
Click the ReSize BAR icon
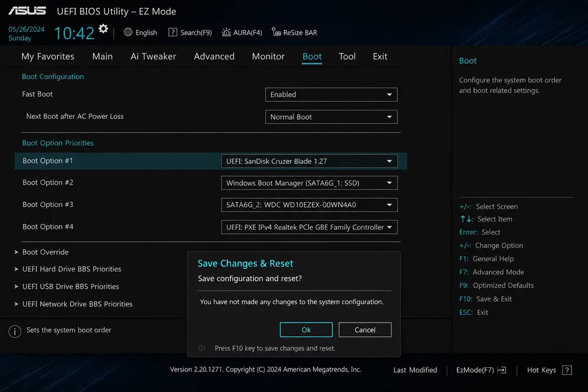276,32
